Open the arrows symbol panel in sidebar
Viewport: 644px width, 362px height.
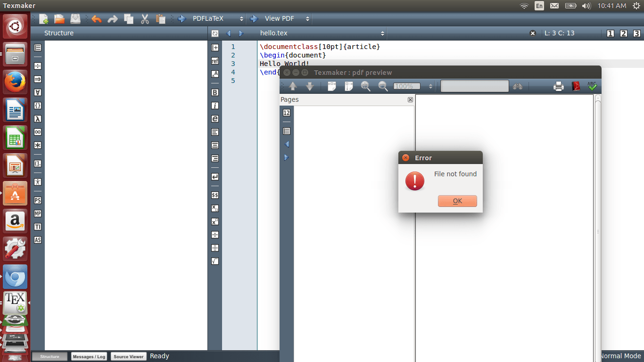[x=37, y=79]
